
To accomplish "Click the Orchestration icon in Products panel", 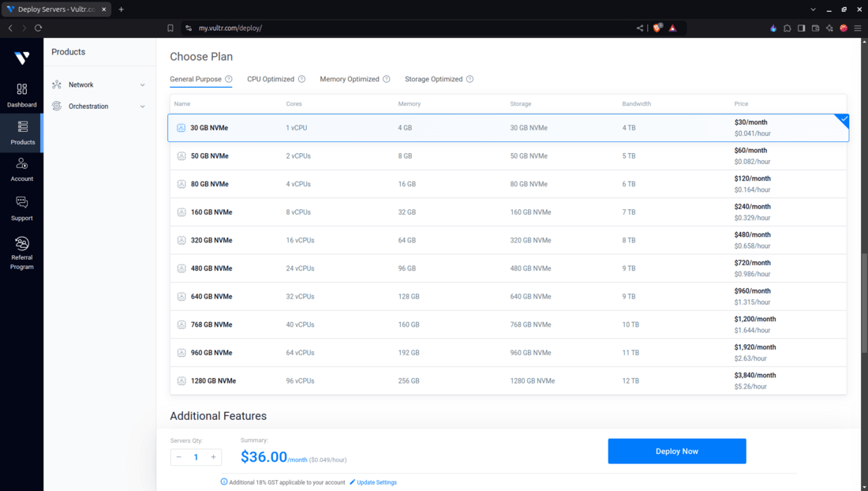I will click(57, 106).
